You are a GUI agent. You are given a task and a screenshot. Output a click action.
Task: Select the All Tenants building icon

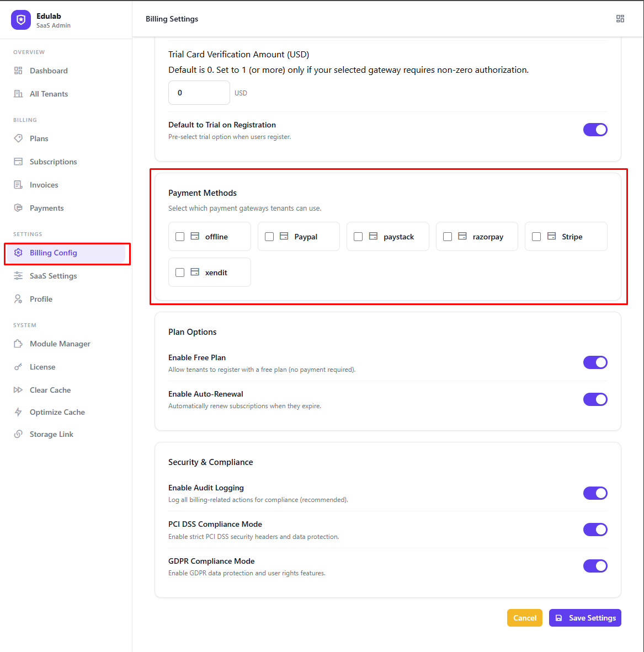(x=18, y=94)
